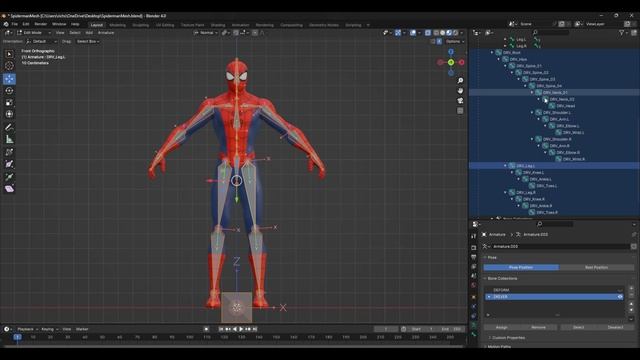This screenshot has width=640, height=360.
Task: Open the Armature menu in viewport header
Action: [106, 33]
